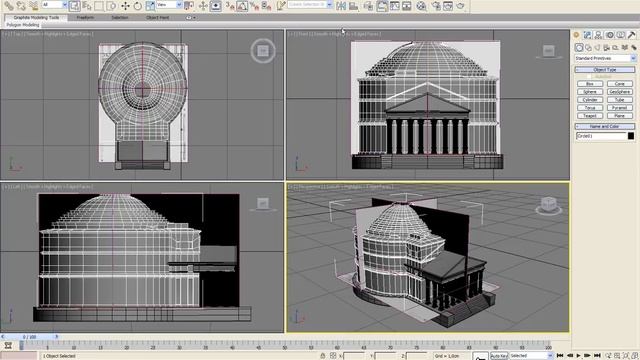This screenshot has height=360, width=640.
Task: Open the Modify command panel tab
Action: coord(587,35)
